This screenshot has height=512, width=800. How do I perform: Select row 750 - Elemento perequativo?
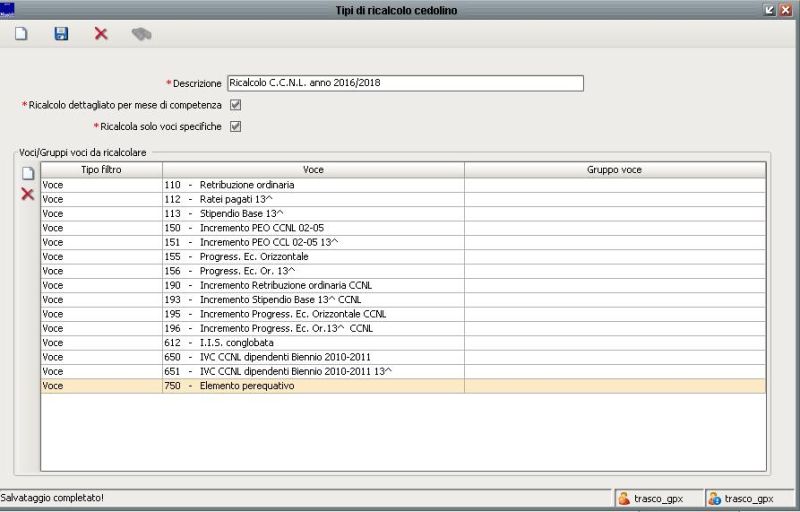click(313, 385)
